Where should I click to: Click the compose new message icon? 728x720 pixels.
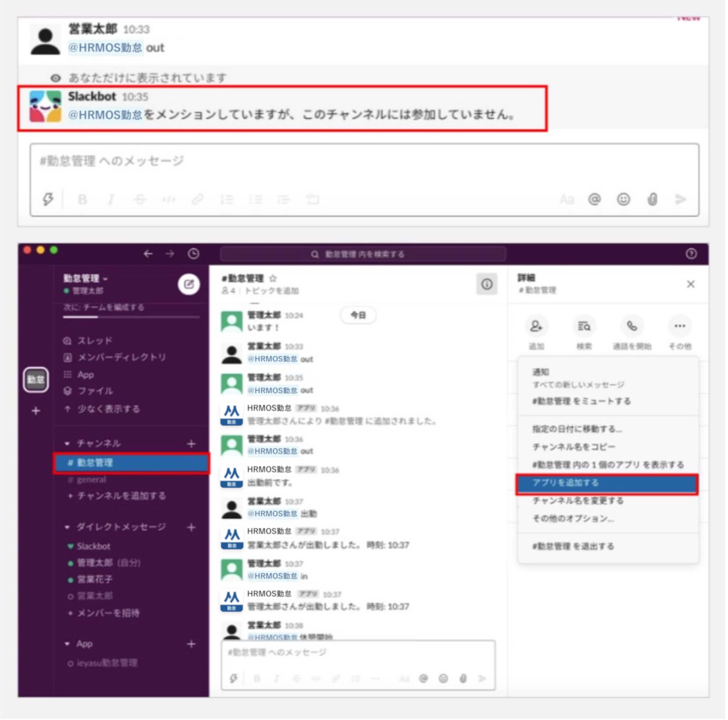tap(189, 285)
